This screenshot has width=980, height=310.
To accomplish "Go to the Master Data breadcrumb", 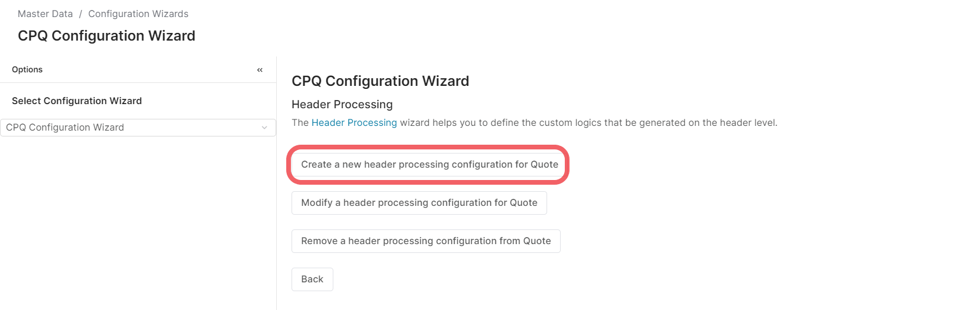I will [x=45, y=14].
